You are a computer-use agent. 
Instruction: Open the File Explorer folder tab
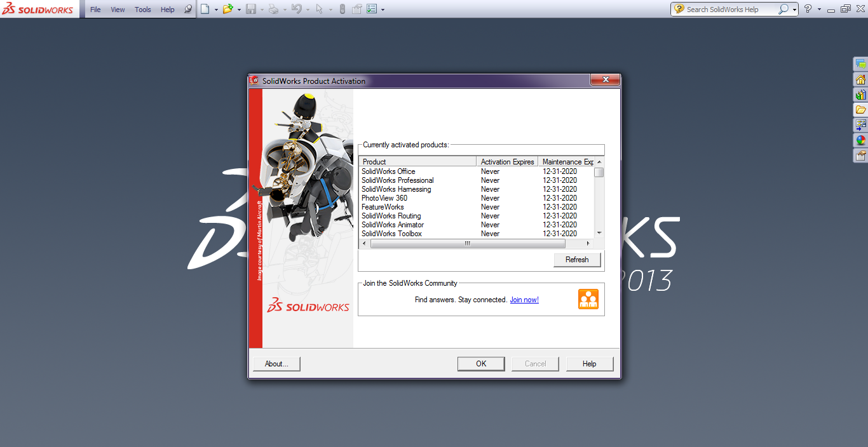pyautogui.click(x=860, y=110)
